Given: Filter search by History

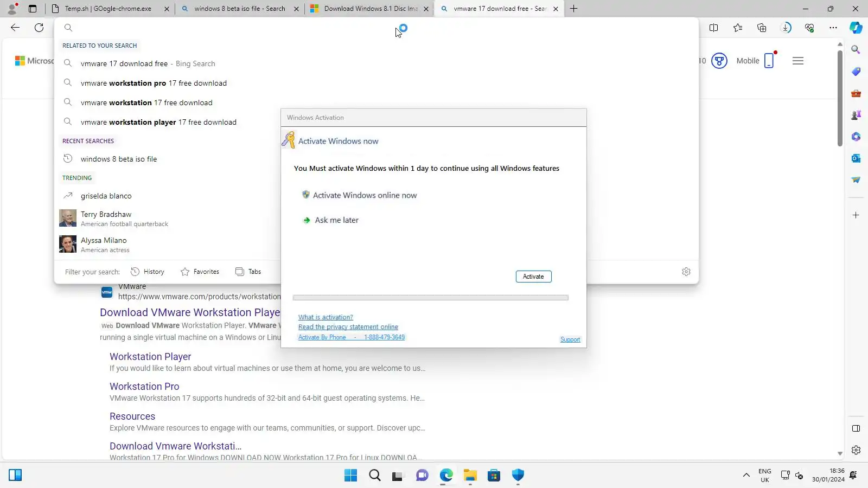Looking at the screenshot, I should (148, 272).
